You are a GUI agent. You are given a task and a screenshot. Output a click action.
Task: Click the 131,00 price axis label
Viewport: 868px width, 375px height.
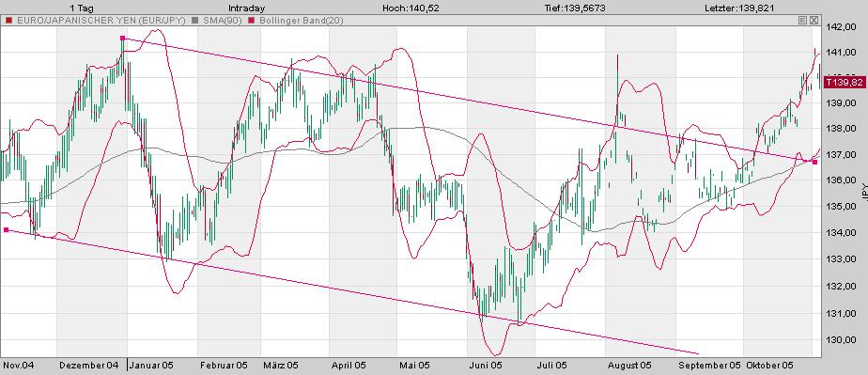(841, 314)
